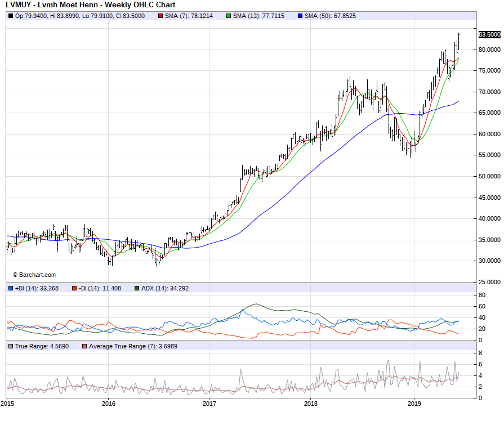Click the 25.0000 price axis label

pos(489,282)
